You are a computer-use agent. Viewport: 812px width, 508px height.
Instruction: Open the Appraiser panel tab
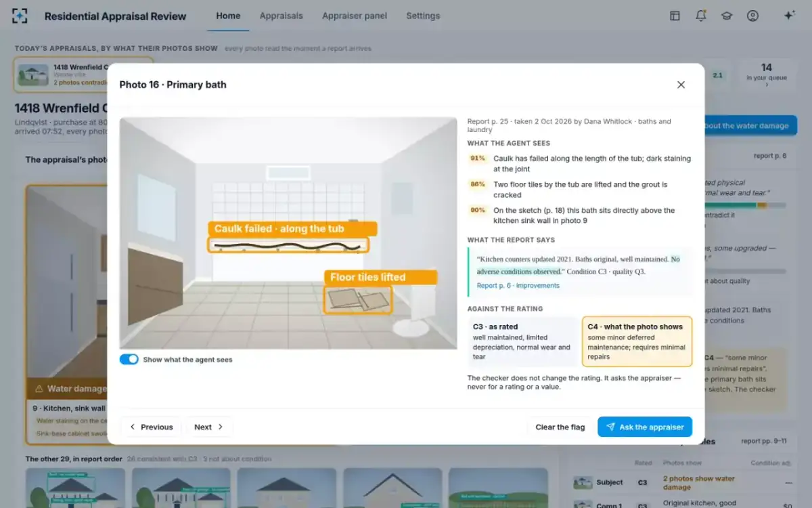click(x=355, y=16)
